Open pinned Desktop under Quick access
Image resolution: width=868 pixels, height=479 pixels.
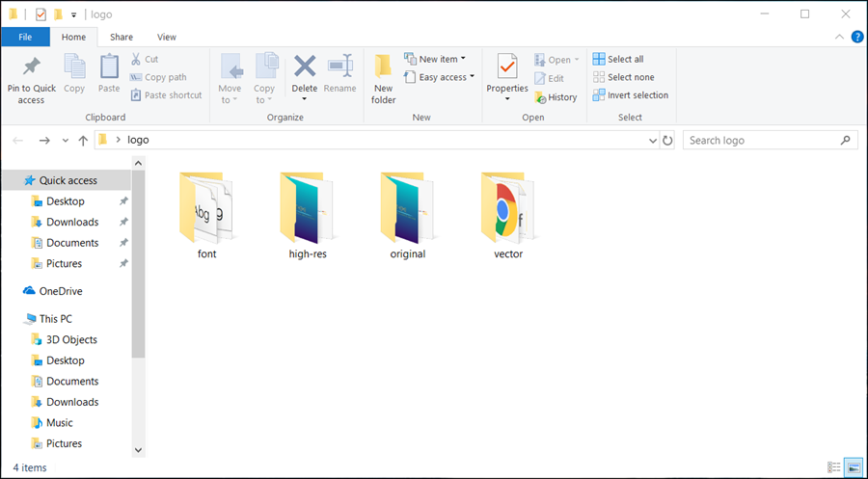pyautogui.click(x=66, y=201)
